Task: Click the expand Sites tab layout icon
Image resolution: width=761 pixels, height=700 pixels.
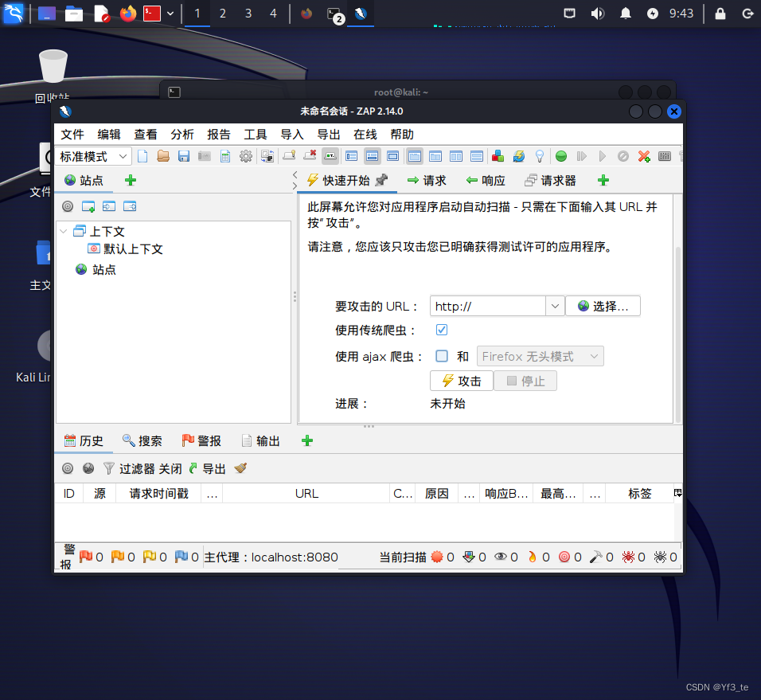Action: tap(351, 156)
